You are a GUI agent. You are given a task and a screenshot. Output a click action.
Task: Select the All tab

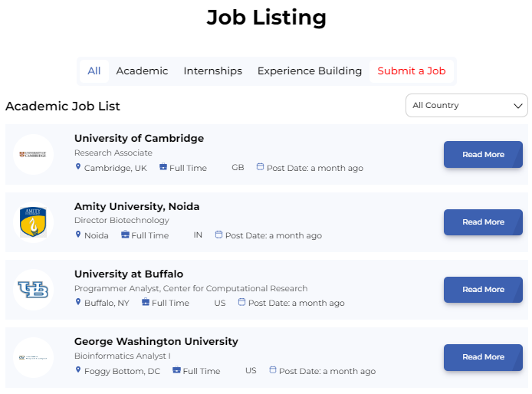click(x=94, y=71)
